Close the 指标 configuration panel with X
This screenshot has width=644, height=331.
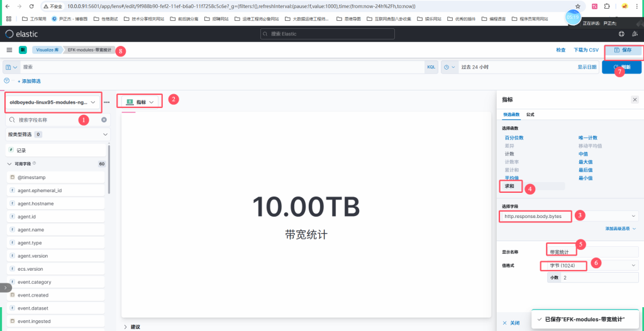pyautogui.click(x=635, y=100)
